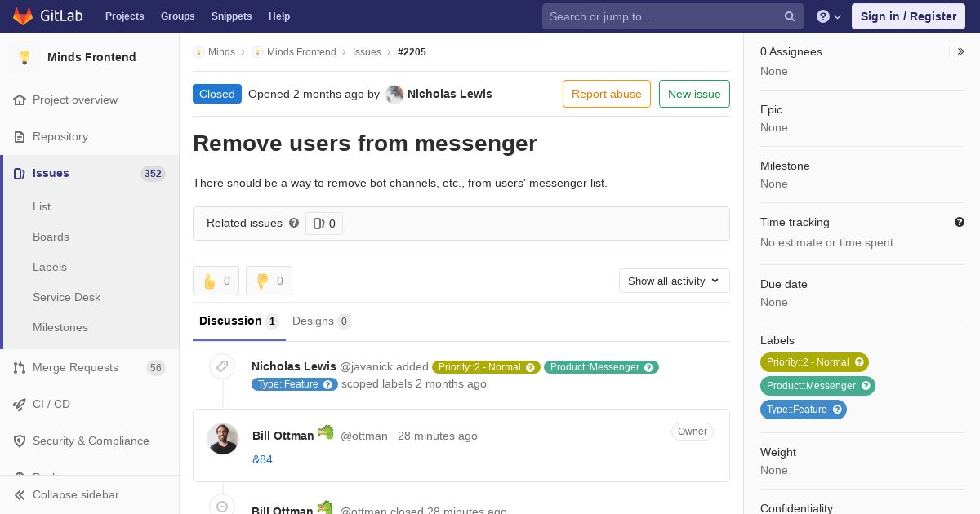Click the collapse sidebar double-chevron icon
This screenshot has width=980, height=514.
(x=20, y=494)
